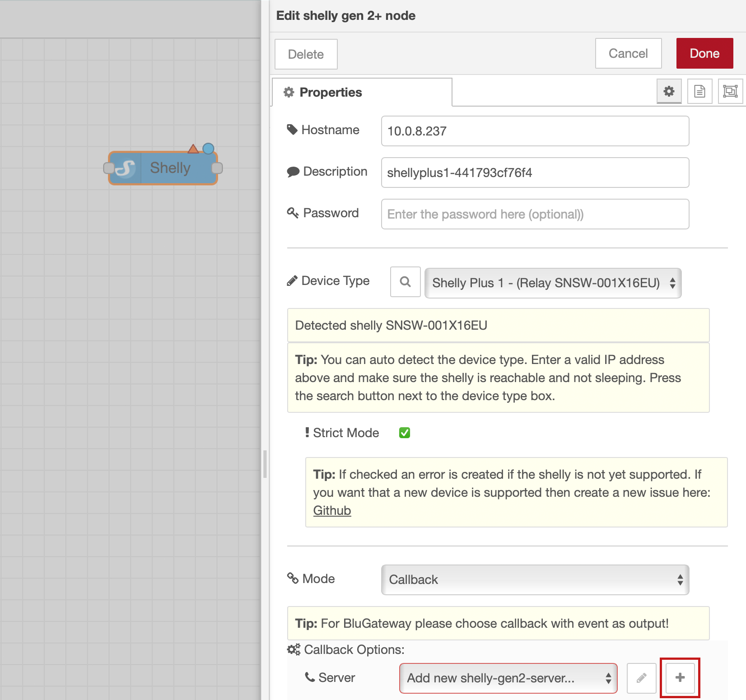
Task: Expand the Mode Callback dropdown
Action: (x=535, y=580)
